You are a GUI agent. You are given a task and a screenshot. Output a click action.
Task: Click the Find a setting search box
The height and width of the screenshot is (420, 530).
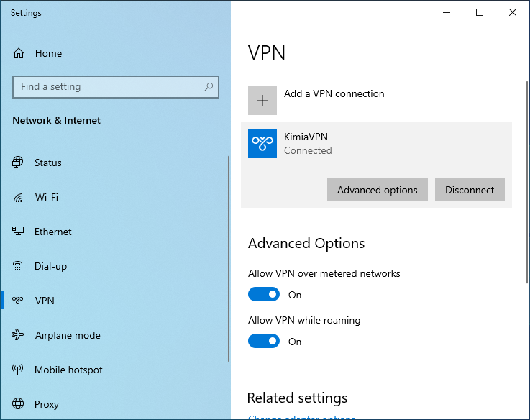pyautogui.click(x=108, y=87)
